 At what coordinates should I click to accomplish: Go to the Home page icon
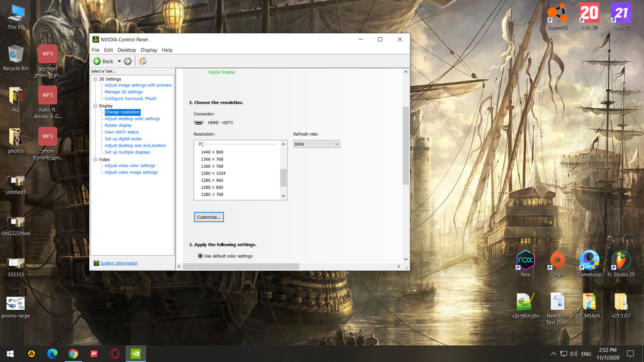pos(143,61)
